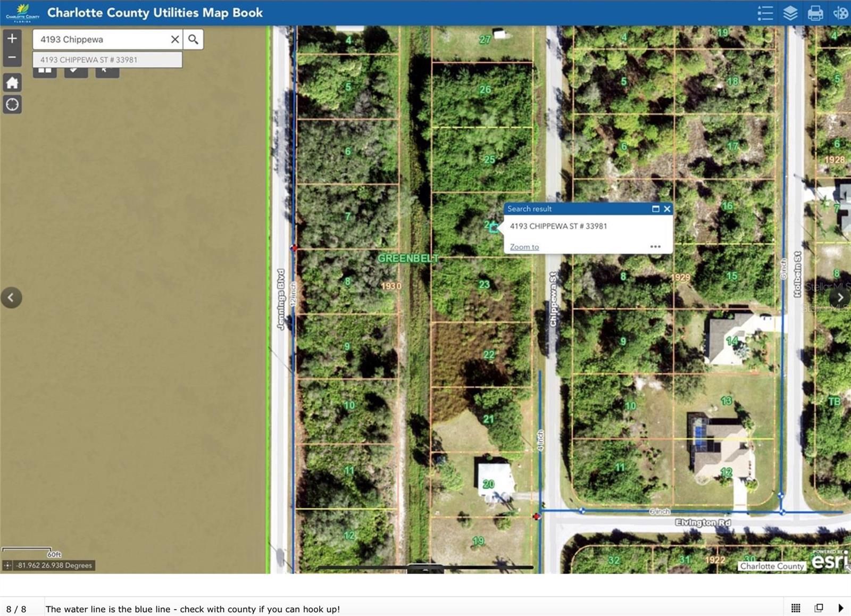
Task: Open the Search result options menu
Action: pos(656,246)
